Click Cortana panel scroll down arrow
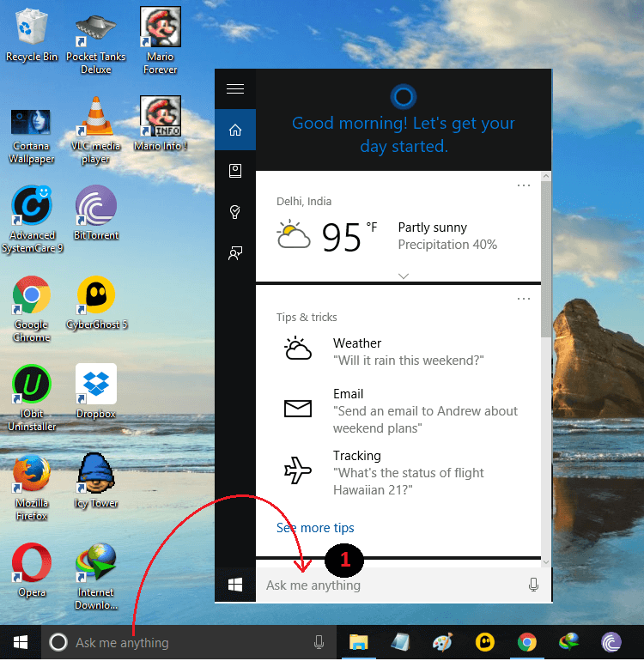Viewport: 644px width, 661px height. pos(546,562)
